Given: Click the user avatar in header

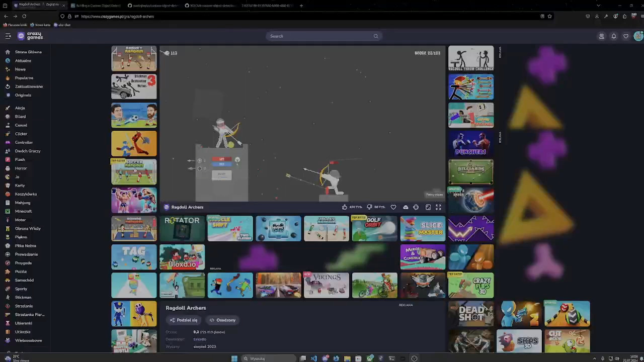Looking at the screenshot, I should (x=638, y=36).
